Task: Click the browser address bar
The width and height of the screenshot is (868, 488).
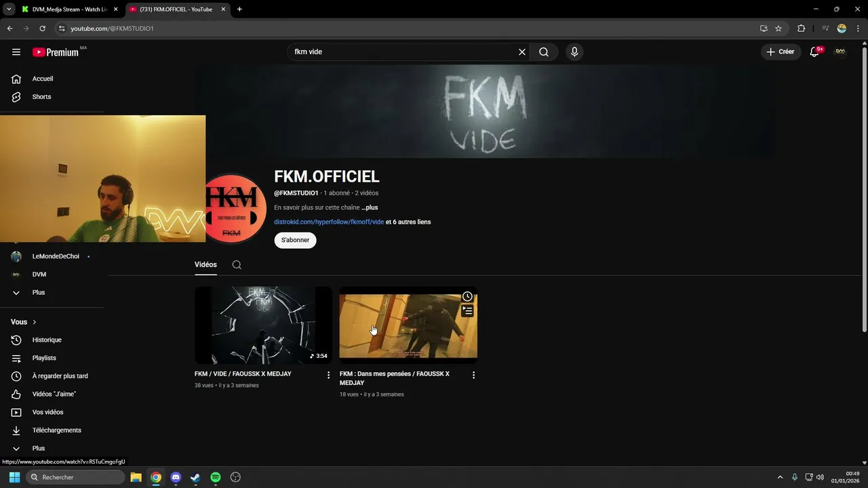Action: pos(407,28)
